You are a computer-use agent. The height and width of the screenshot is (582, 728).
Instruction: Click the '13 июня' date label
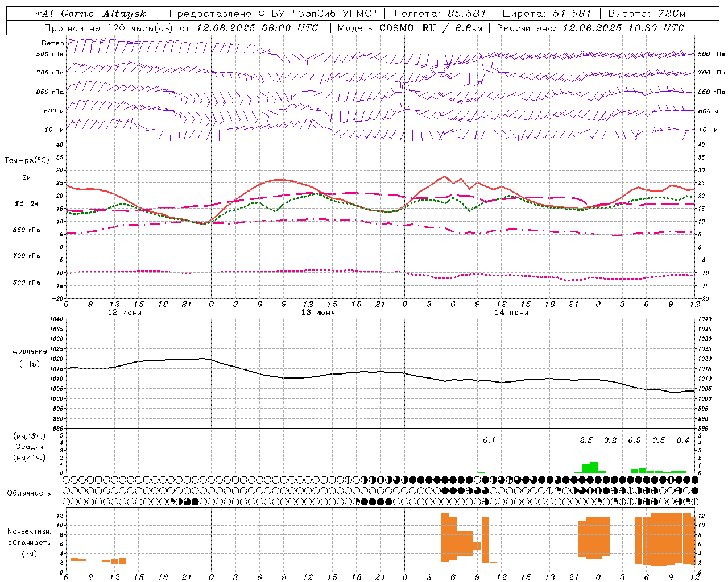pos(318,313)
